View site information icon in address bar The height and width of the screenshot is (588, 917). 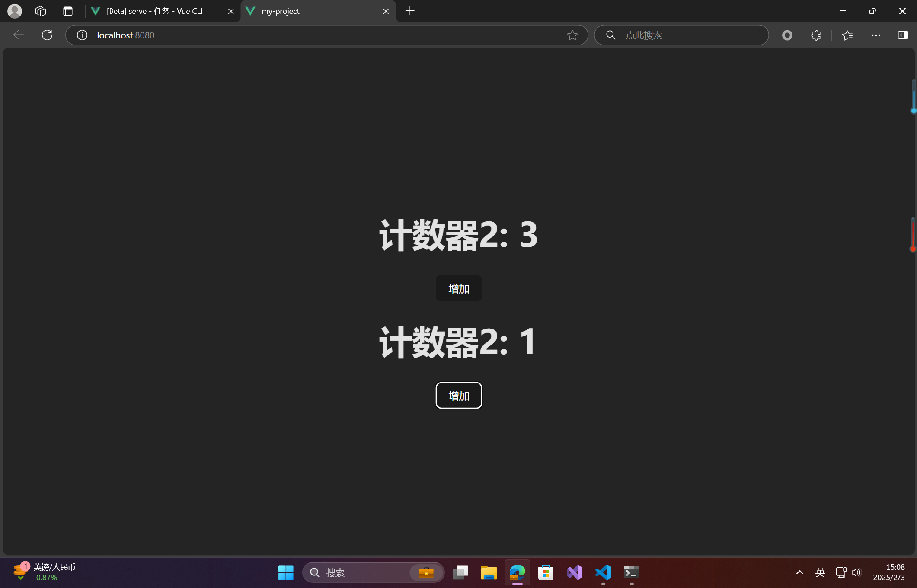82,35
